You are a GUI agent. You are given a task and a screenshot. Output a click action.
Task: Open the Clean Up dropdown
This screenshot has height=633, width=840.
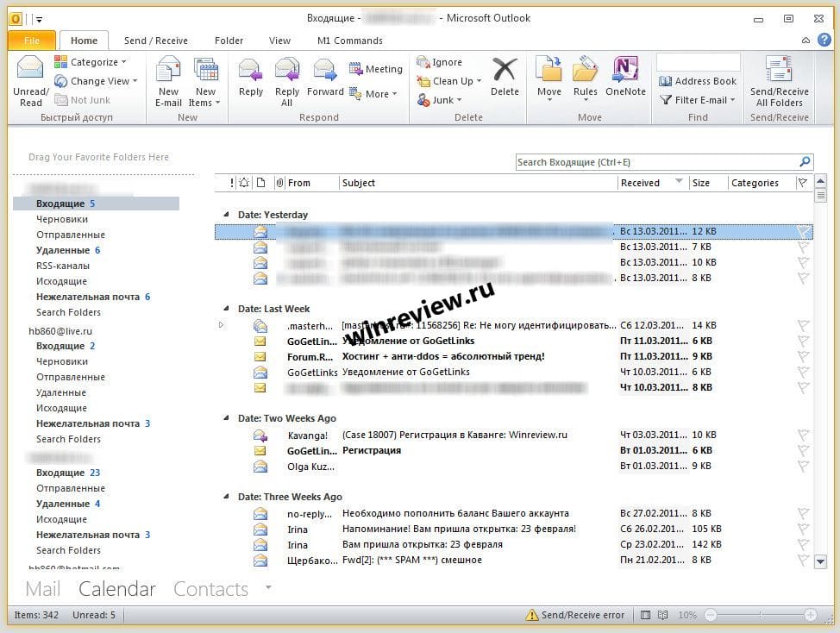(449, 81)
